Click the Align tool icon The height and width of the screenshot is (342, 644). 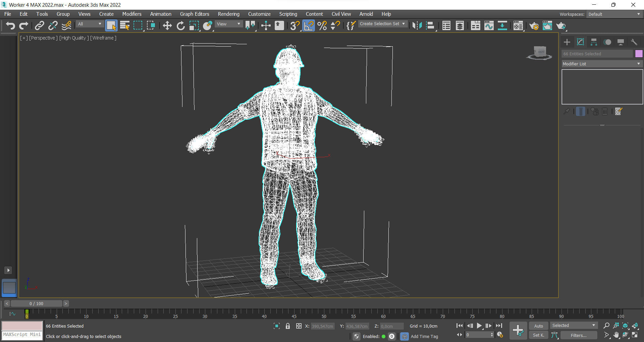click(x=430, y=25)
